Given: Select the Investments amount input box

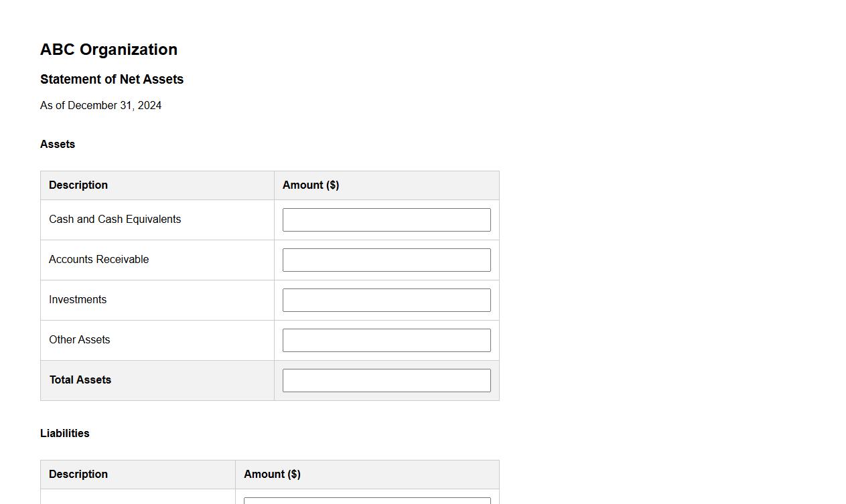Looking at the screenshot, I should [386, 300].
